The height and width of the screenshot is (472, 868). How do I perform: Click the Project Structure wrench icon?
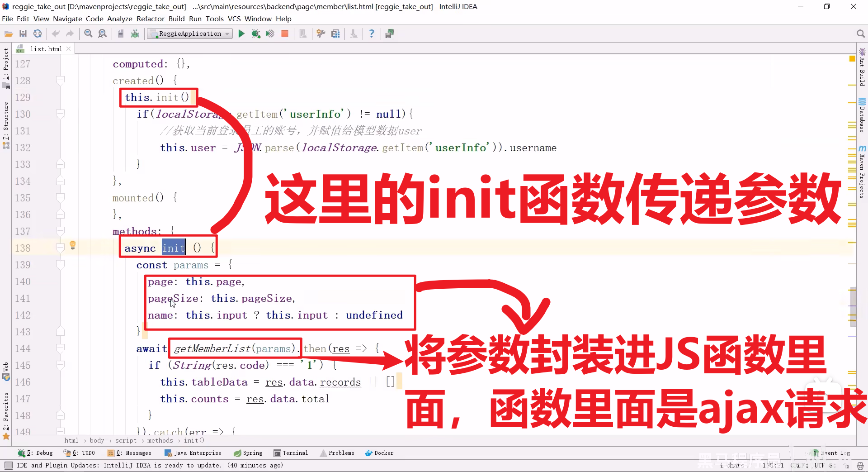(321, 34)
